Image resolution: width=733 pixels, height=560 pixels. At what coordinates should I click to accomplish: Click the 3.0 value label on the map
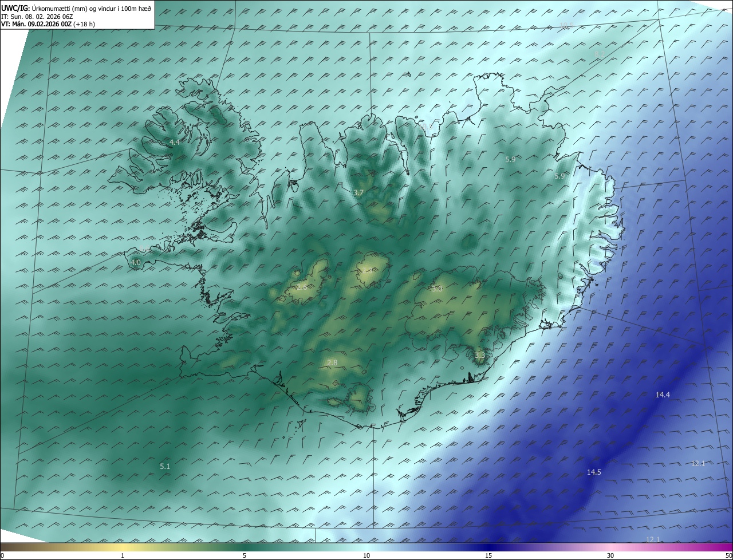(437, 289)
